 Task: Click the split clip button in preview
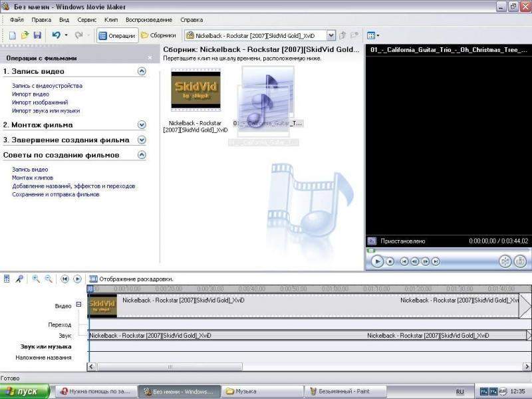click(505, 261)
